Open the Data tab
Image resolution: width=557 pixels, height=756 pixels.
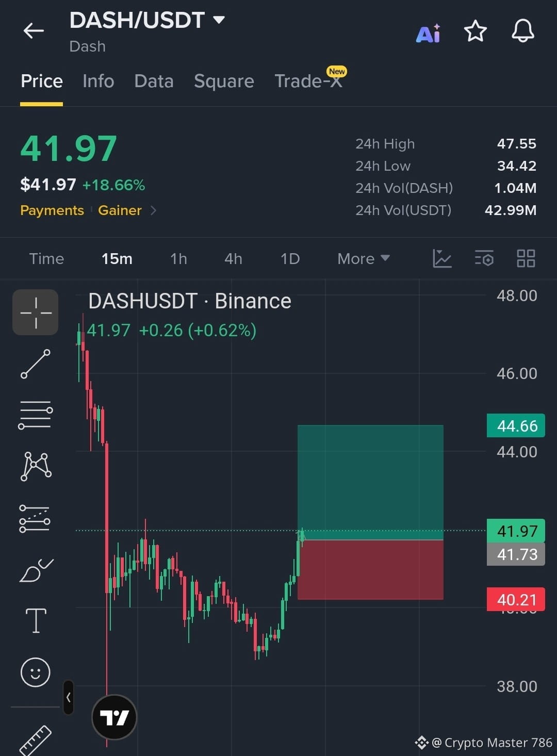tap(154, 81)
